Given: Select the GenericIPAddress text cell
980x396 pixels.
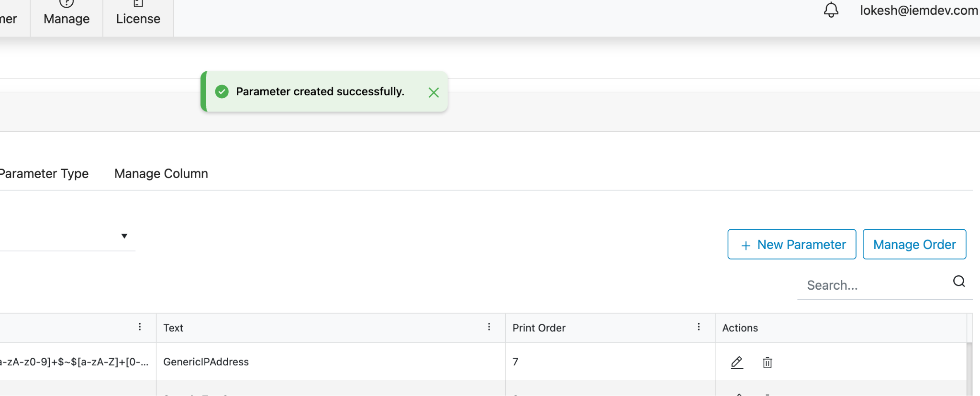Looking at the screenshot, I should point(206,362).
